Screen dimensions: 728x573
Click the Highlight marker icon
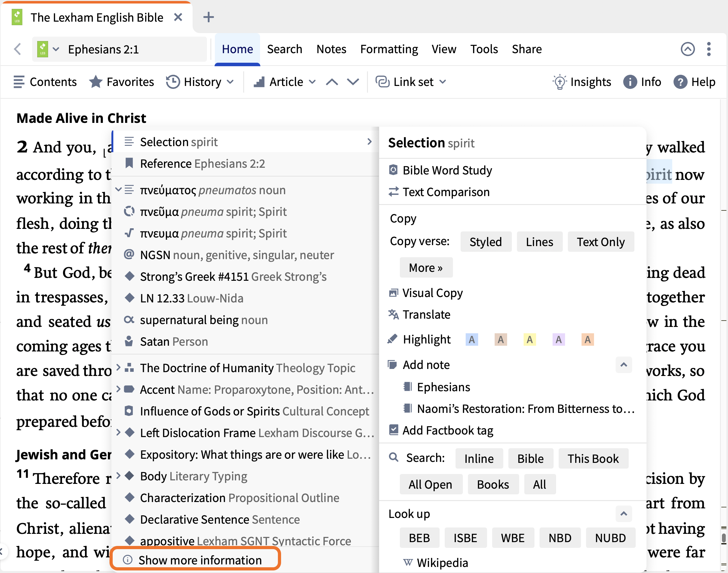[392, 339]
